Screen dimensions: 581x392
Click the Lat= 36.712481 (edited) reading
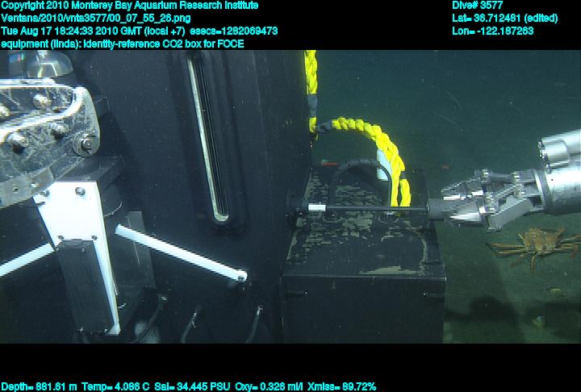(x=505, y=19)
